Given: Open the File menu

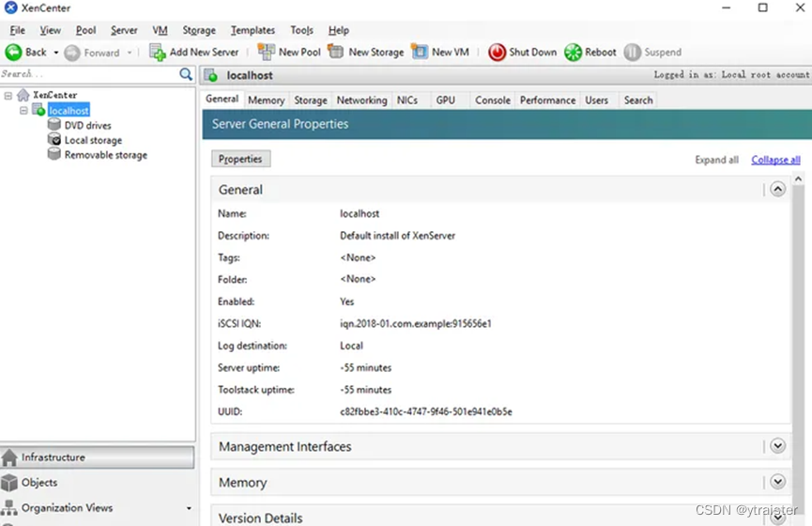Looking at the screenshot, I should (x=17, y=30).
